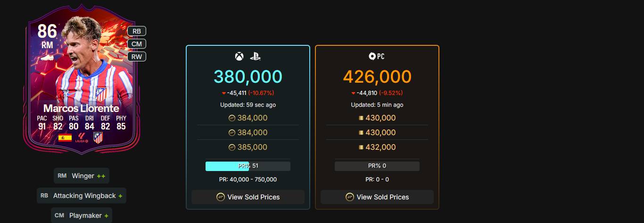Open the CM Playmaker role chip

(82, 215)
